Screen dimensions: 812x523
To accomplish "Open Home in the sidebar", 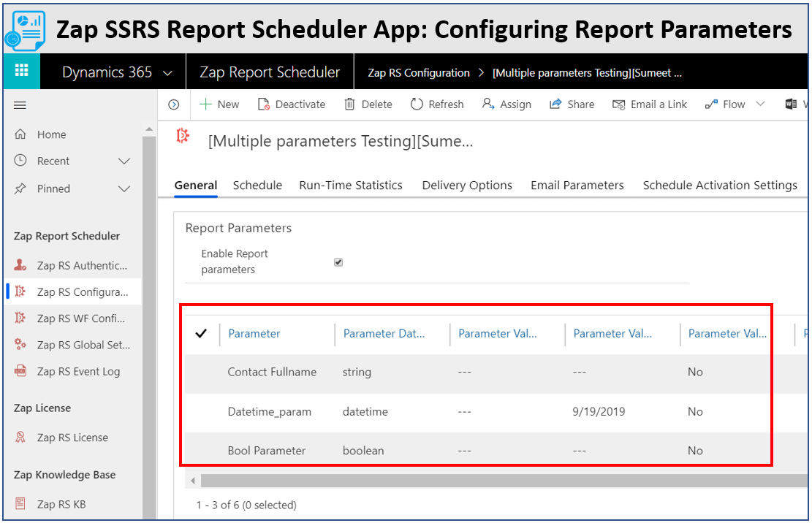I will tap(72, 134).
